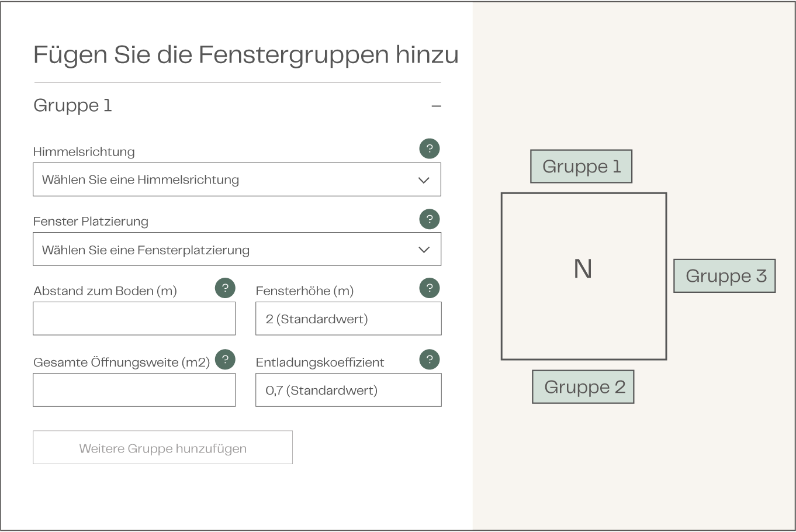Select the Gruppe 3 label beside the square
Viewport: 796px width, 532px height.
point(725,276)
